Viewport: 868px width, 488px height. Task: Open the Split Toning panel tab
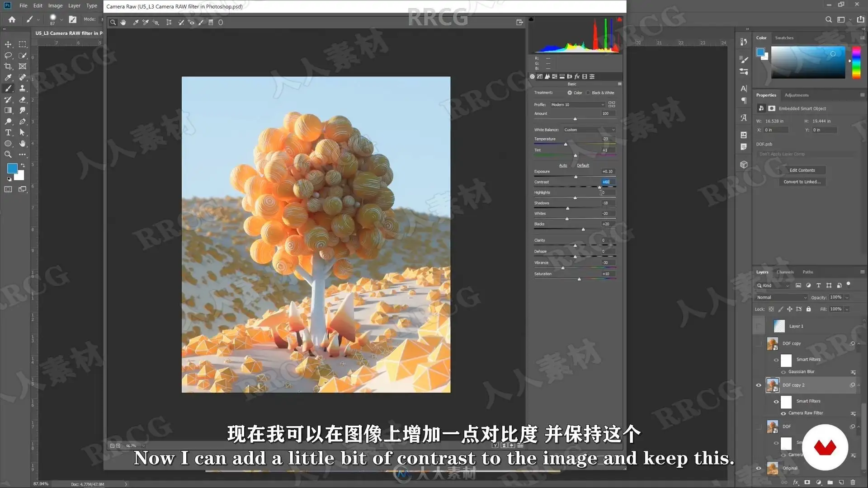pos(562,76)
